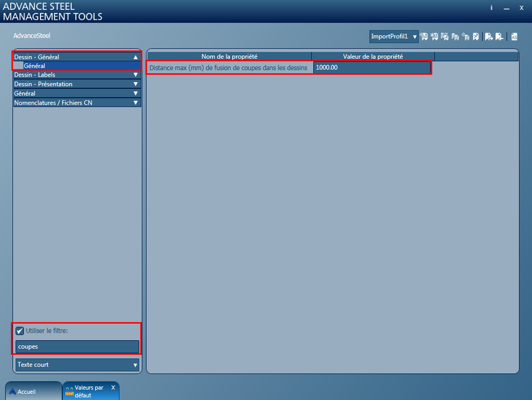Expand the 'Dessin - Labels' category
532x400 pixels.
point(77,75)
